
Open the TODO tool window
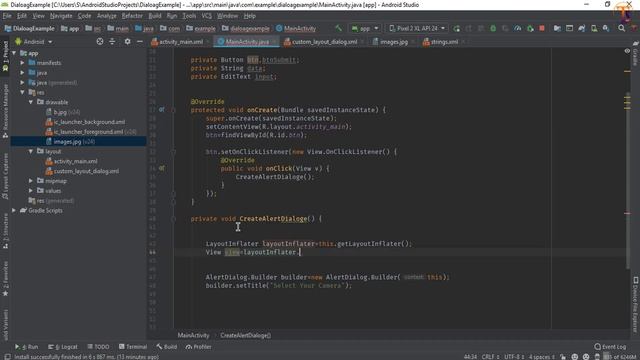coord(98,347)
